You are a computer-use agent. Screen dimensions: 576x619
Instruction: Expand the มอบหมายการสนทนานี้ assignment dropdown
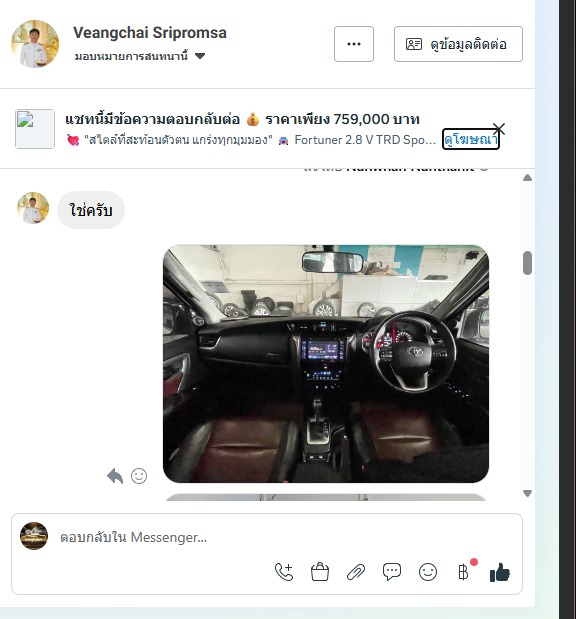coord(200,56)
